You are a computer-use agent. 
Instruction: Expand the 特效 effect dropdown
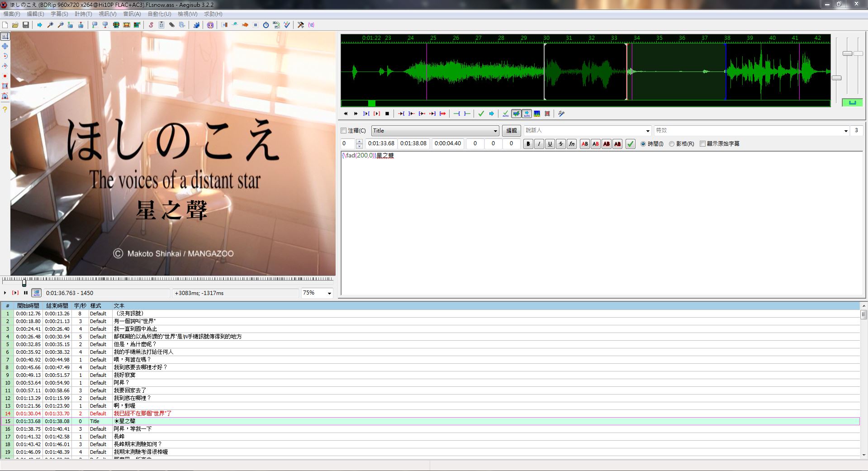click(x=845, y=131)
